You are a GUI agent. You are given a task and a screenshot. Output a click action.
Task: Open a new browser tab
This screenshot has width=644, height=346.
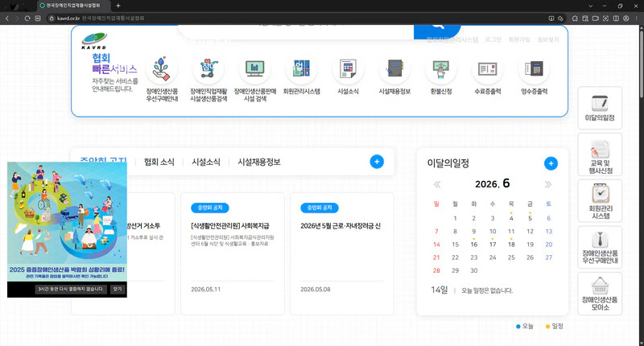click(118, 6)
